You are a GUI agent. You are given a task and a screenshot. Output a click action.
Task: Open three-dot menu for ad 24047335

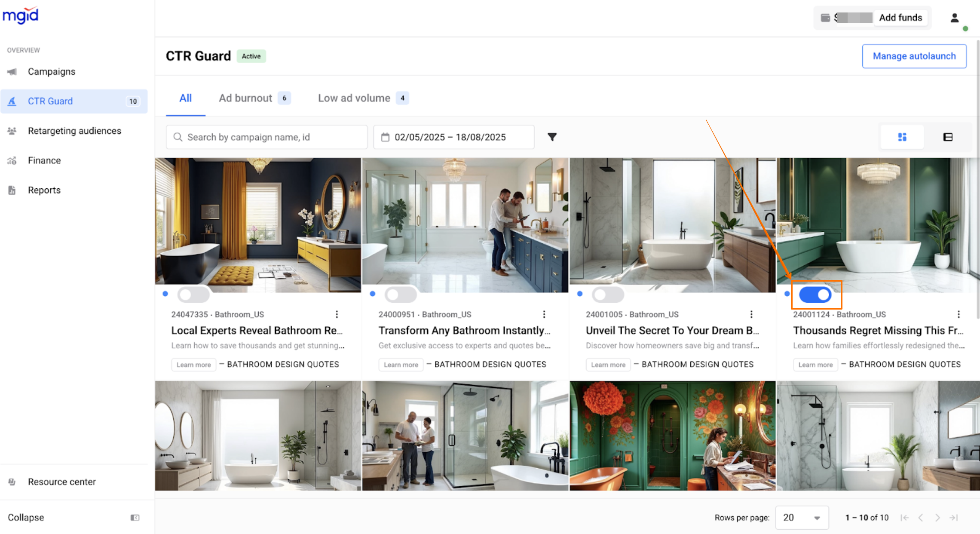(x=337, y=314)
